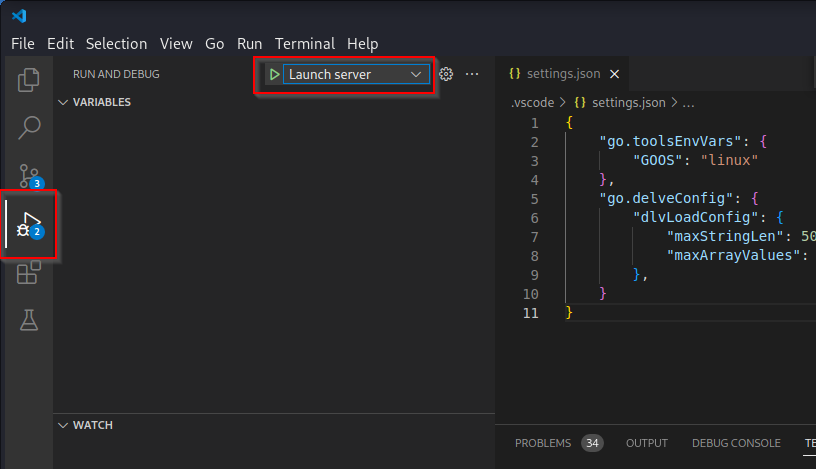Switch to the PROBLEMS panel tab
The width and height of the screenshot is (816, 469).
pyautogui.click(x=543, y=443)
